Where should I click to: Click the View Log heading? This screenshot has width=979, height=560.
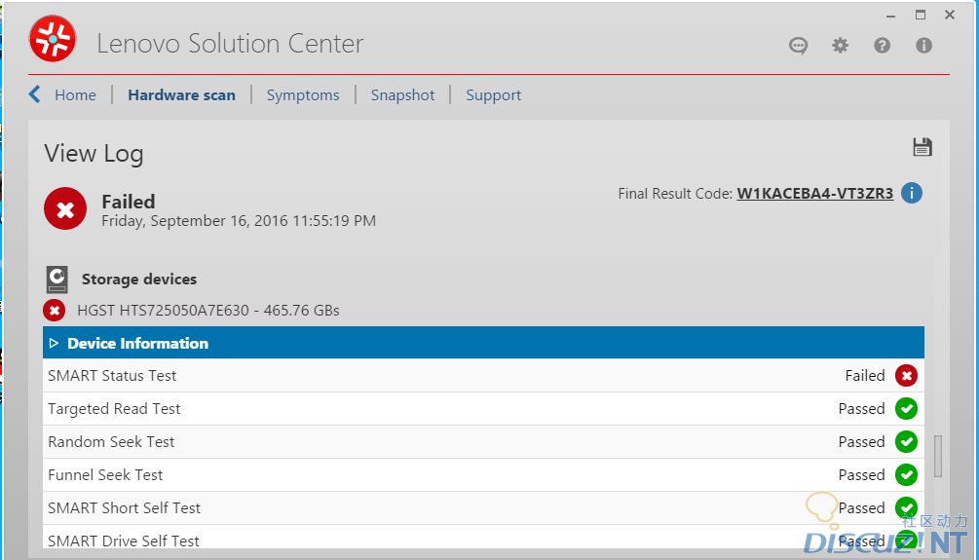94,154
